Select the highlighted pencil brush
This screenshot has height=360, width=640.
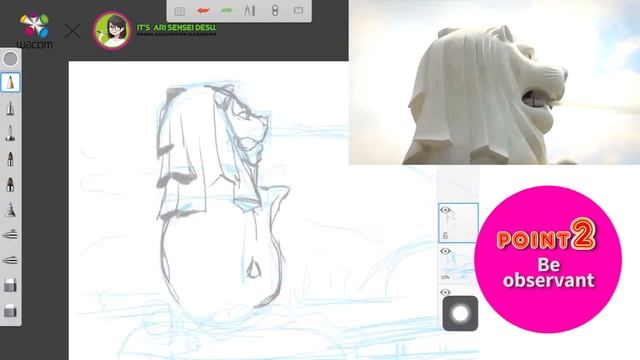tap(11, 82)
